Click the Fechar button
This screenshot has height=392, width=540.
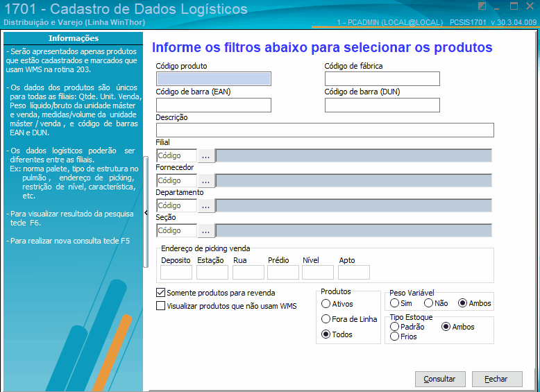[x=497, y=379]
